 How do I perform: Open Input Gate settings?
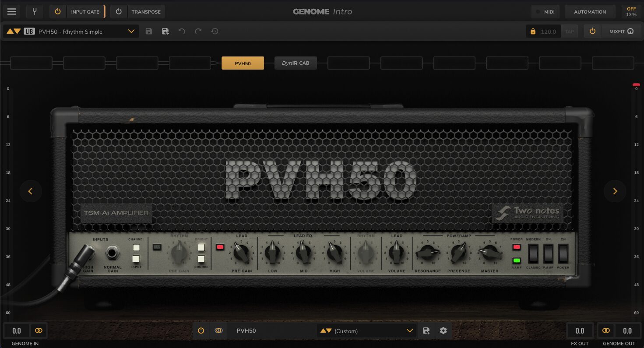click(85, 12)
